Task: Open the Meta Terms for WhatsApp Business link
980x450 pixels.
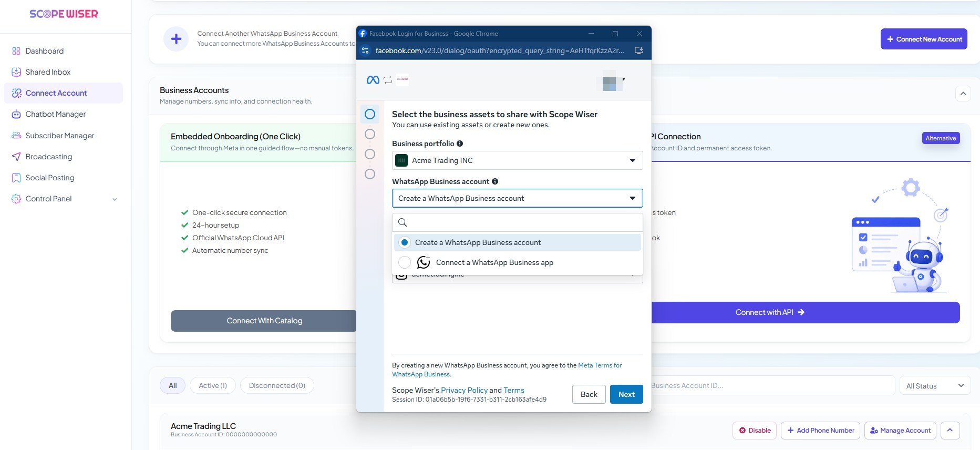Action: click(600, 365)
